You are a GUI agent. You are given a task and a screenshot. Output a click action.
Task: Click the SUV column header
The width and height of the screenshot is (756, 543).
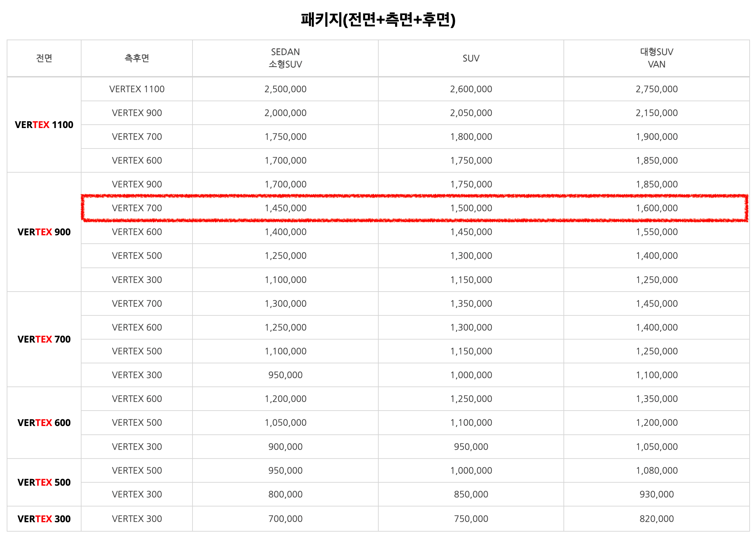pyautogui.click(x=471, y=58)
